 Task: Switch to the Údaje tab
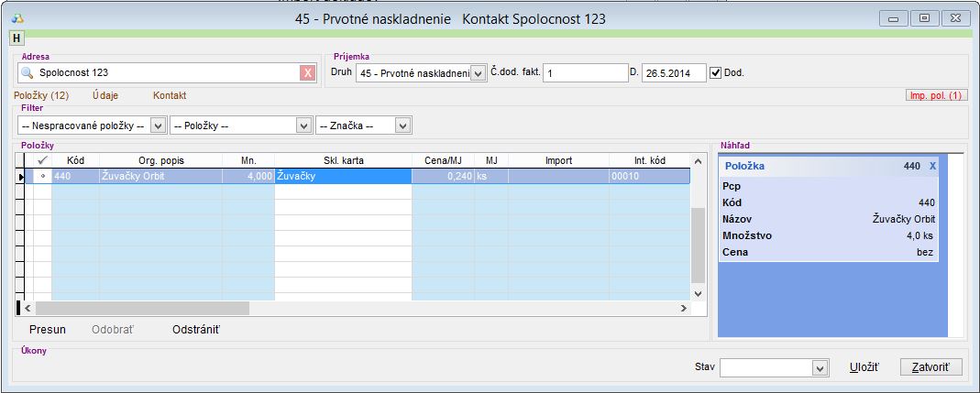(x=105, y=95)
